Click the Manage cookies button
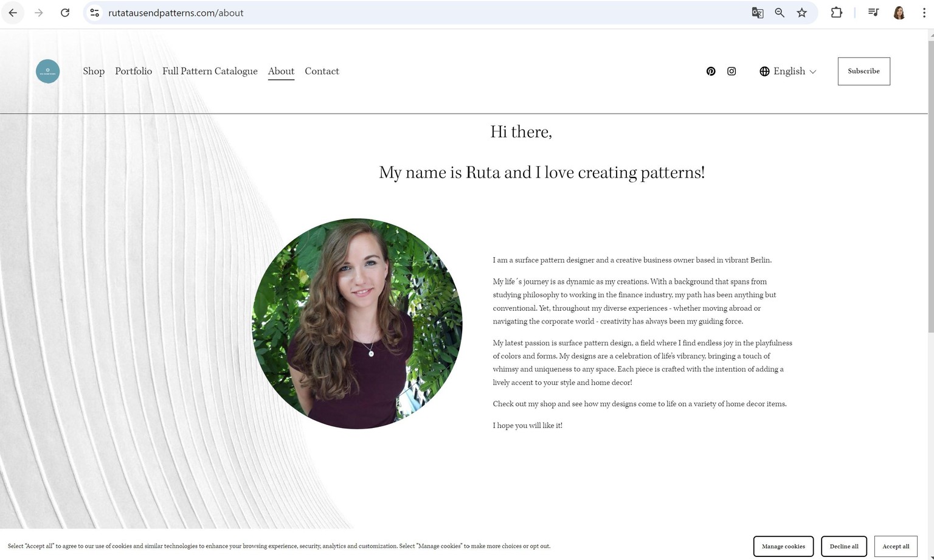934x560 pixels. [x=783, y=546]
